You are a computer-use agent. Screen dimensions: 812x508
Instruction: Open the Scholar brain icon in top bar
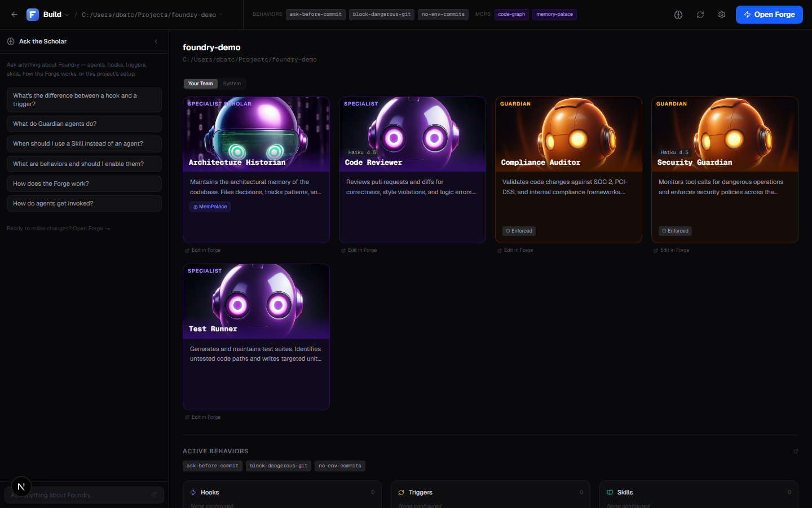pos(678,15)
